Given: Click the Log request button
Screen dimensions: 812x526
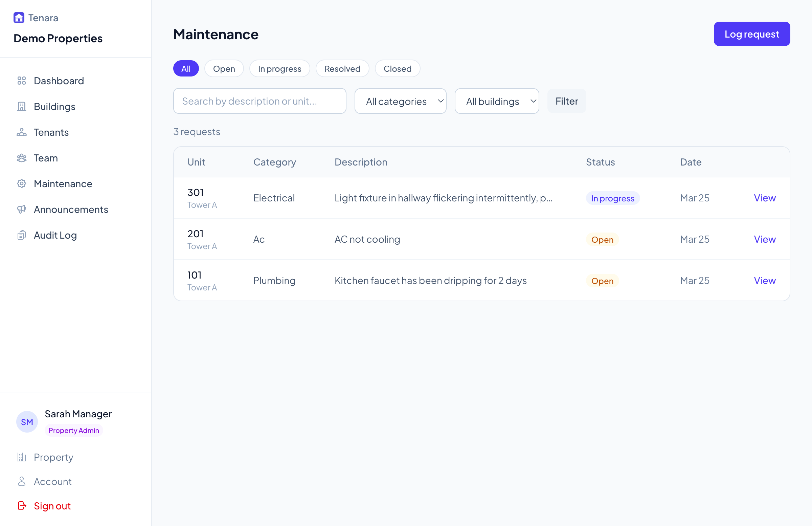Looking at the screenshot, I should pos(752,34).
